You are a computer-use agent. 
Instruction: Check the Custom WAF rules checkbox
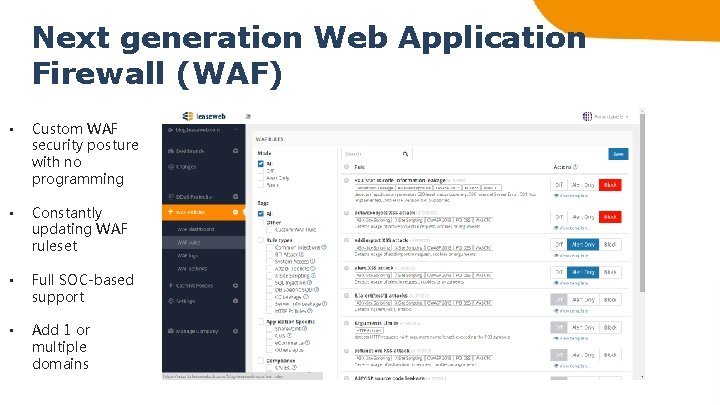coord(270,230)
